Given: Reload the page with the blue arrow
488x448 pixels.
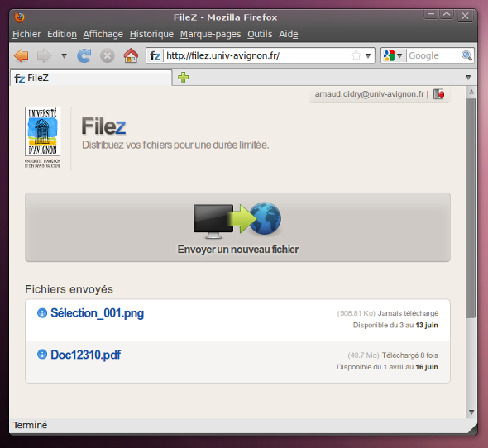Looking at the screenshot, I should (84, 56).
